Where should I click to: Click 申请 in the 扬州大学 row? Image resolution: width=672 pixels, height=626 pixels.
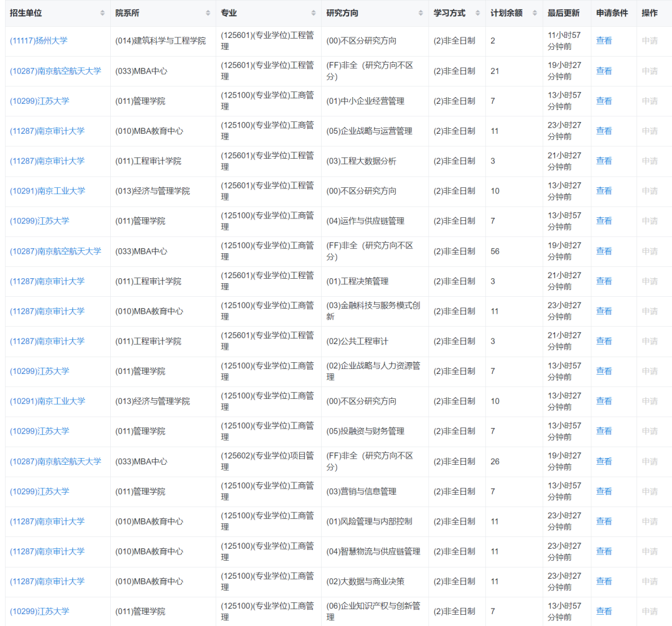pos(650,40)
